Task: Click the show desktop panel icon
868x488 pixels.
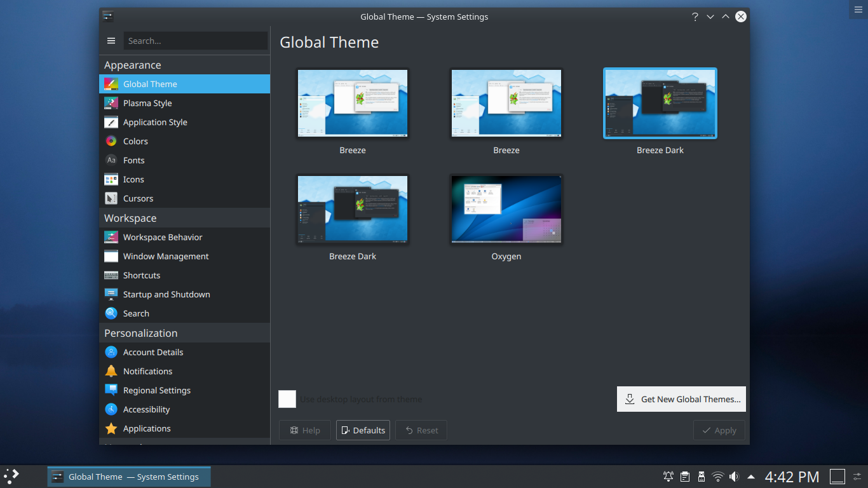Action: click(837, 477)
